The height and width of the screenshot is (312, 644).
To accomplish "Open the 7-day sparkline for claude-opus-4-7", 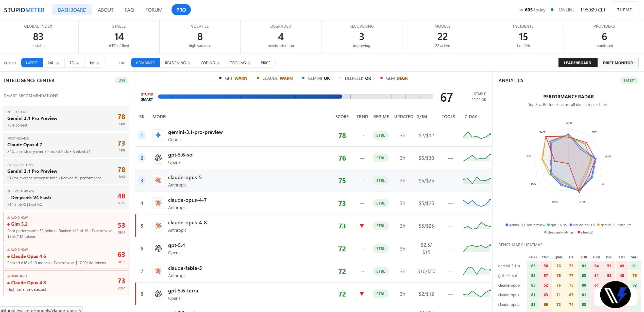I will point(477,203).
